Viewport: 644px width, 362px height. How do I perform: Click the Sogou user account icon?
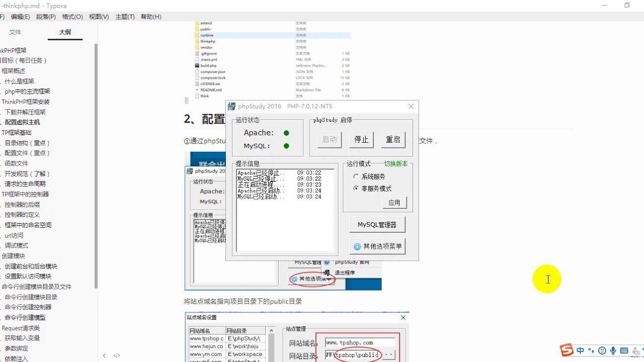[x=635, y=350]
